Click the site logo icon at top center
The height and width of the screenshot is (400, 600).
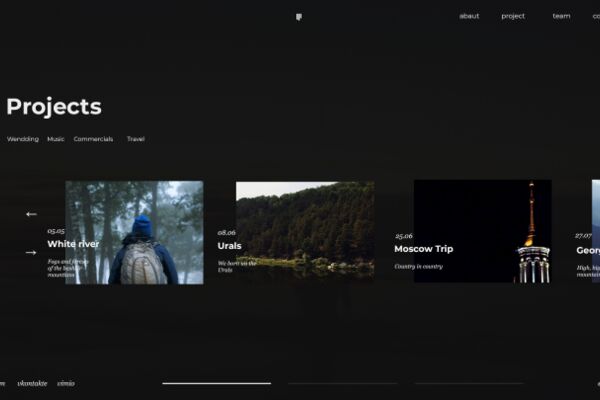coord(299,17)
